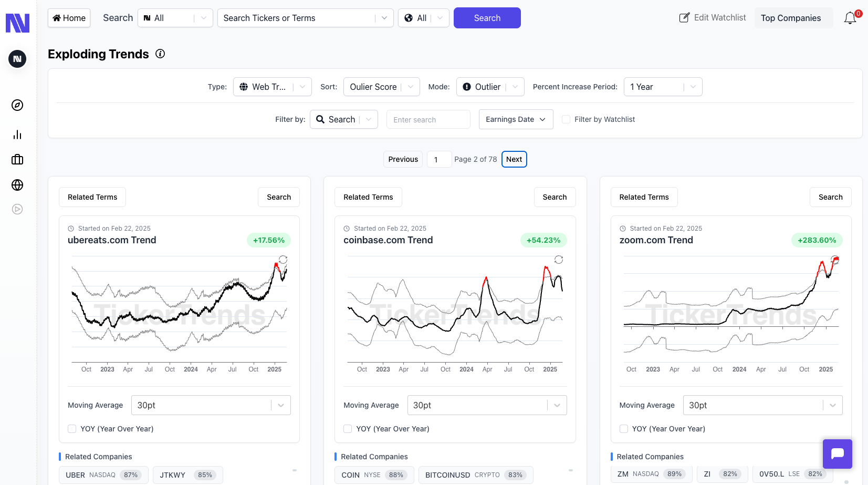Screen dimensions: 868x485
Task: Open the Mode dropdown showing Outlier
Action: tap(490, 87)
